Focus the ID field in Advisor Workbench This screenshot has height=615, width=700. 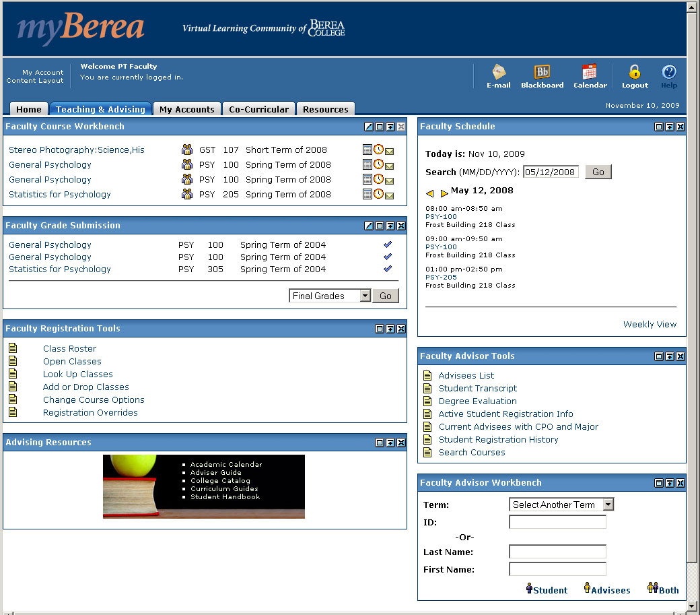pyautogui.click(x=557, y=522)
